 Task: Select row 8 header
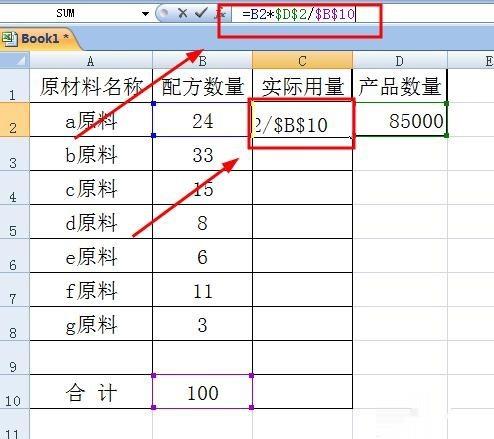pyautogui.click(x=15, y=324)
